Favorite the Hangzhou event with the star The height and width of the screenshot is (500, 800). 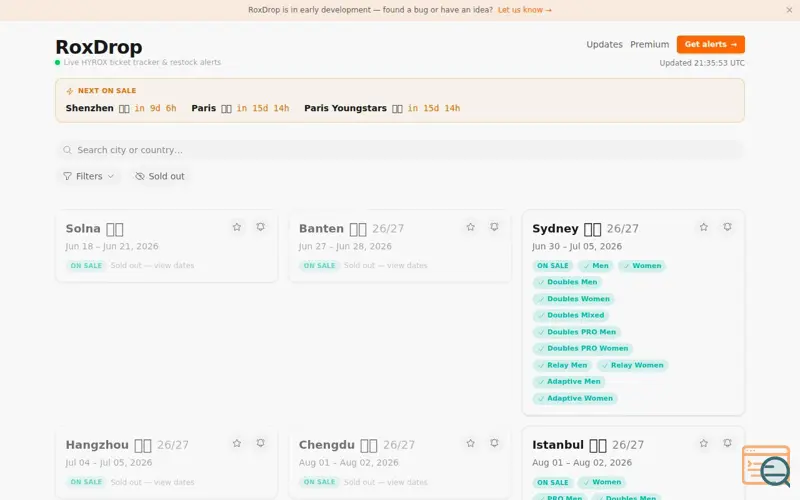(237, 443)
